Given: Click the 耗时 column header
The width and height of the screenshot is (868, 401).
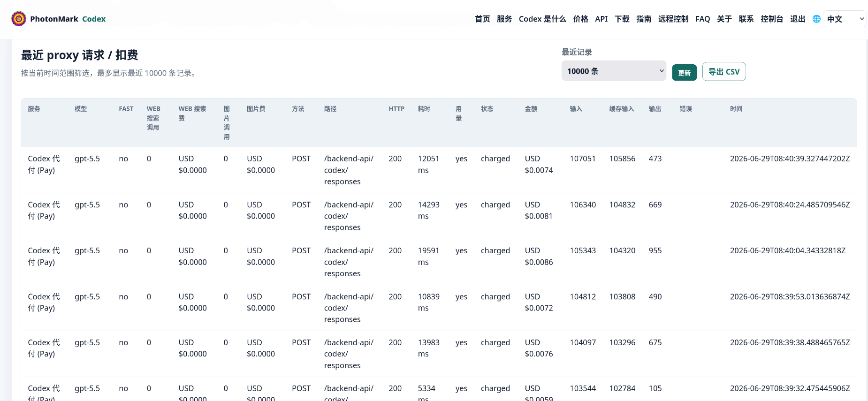Looking at the screenshot, I should point(424,109).
